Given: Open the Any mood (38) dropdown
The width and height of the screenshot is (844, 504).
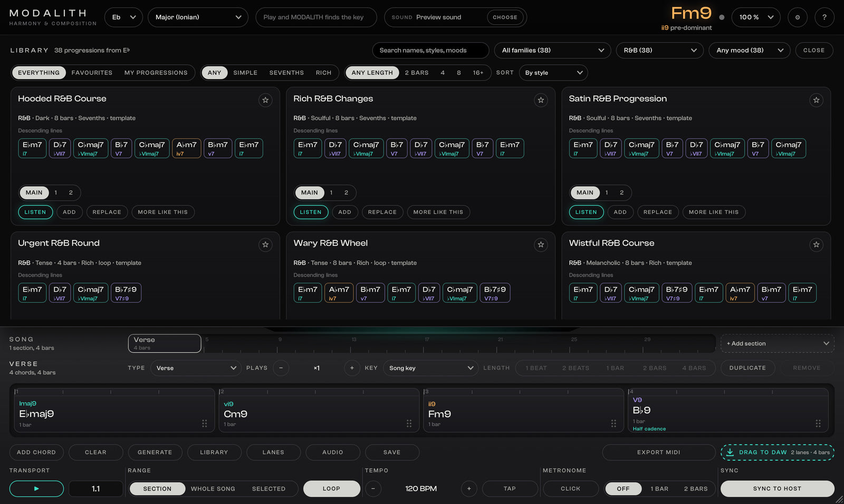Looking at the screenshot, I should (750, 50).
